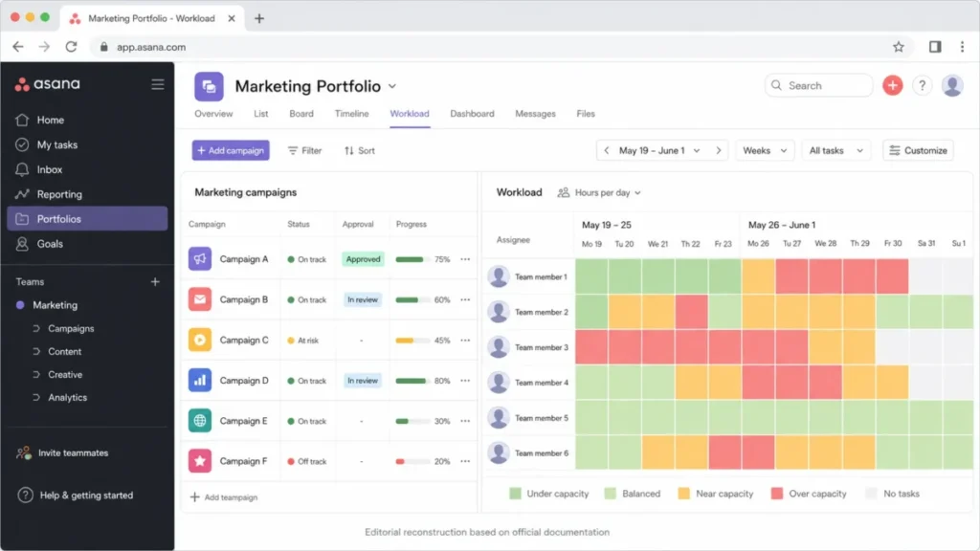Click the Customize button
Image resolution: width=980 pixels, height=551 pixels.
click(x=918, y=150)
